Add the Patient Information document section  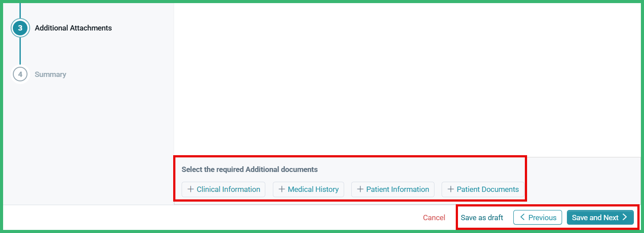coord(393,189)
